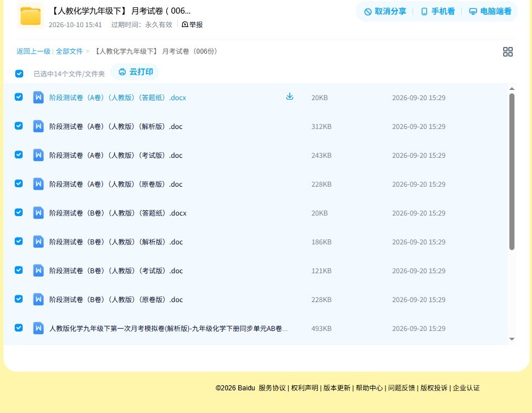
Task: Open 阶段测试卷（A卷）（人教版）（原卷版）.doc
Action: point(115,184)
